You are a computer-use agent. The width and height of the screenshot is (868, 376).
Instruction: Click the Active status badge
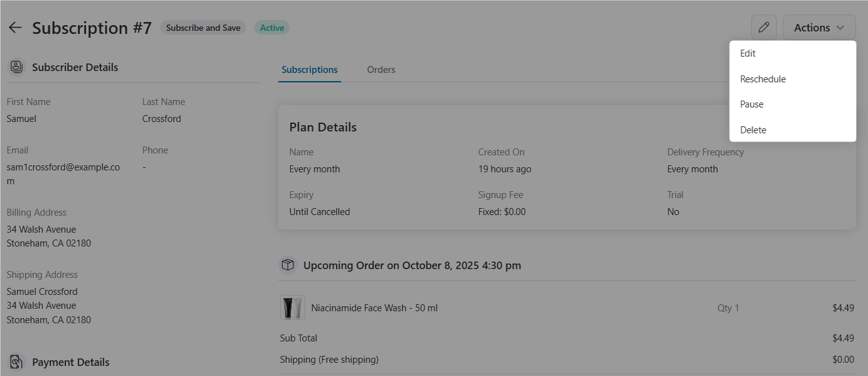(x=271, y=27)
